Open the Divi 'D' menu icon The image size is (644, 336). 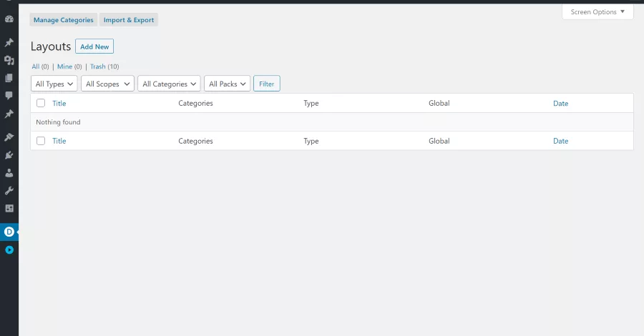click(9, 232)
